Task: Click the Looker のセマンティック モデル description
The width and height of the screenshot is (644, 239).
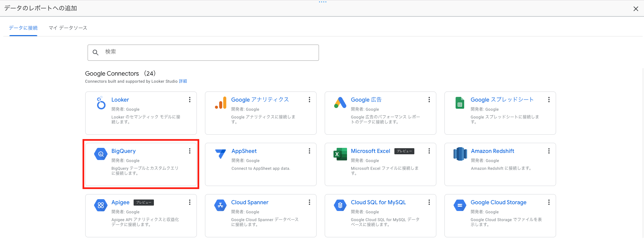Action: [x=146, y=120]
